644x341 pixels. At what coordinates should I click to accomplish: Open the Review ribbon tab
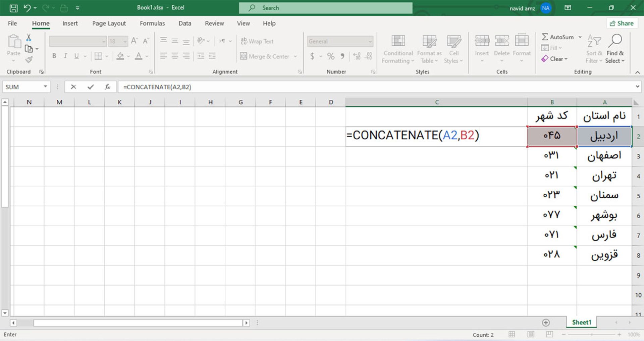tap(214, 23)
